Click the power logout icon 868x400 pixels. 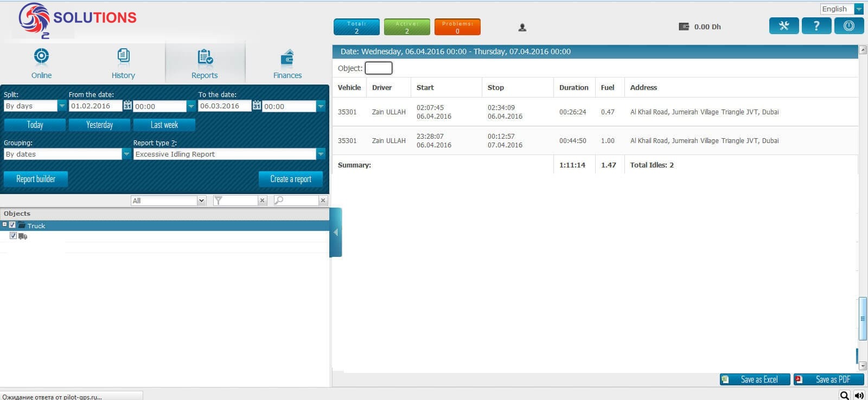click(849, 26)
